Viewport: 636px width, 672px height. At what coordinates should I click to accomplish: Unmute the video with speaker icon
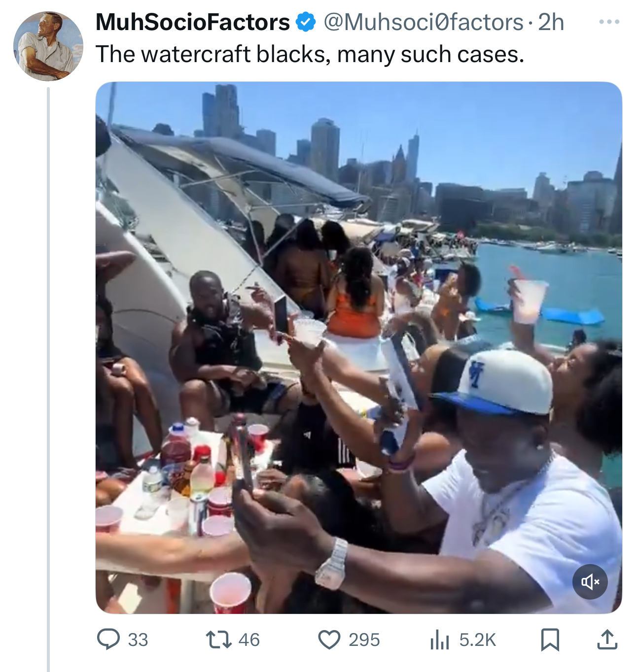tap(590, 582)
